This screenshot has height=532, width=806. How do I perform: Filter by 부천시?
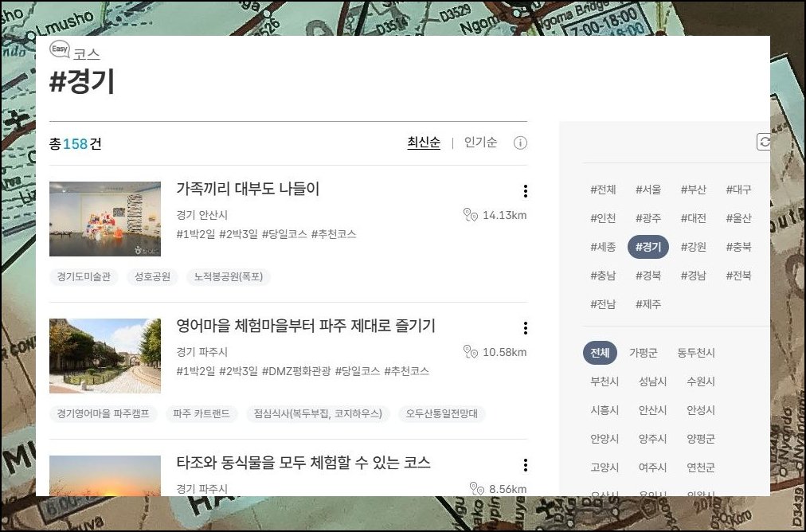point(604,381)
